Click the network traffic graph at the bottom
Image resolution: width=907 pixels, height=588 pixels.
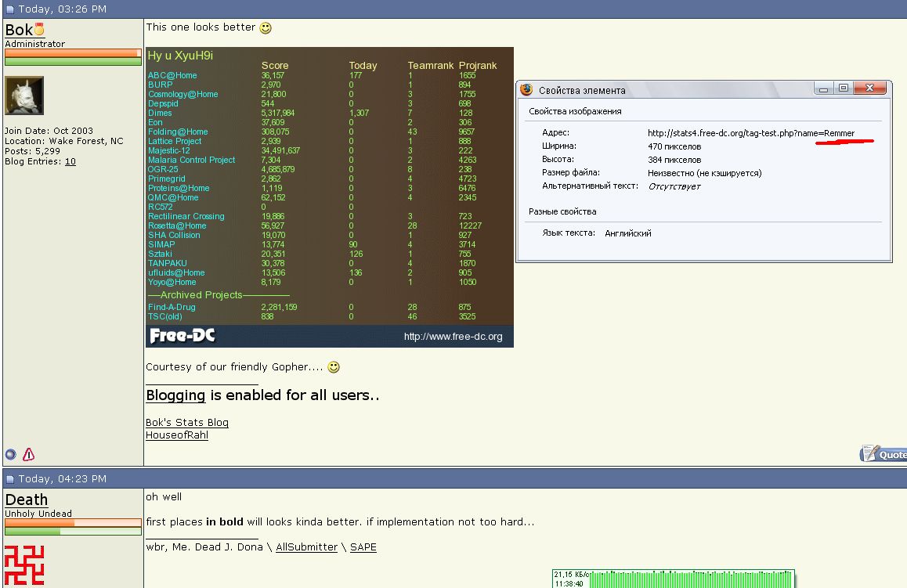(x=674, y=579)
